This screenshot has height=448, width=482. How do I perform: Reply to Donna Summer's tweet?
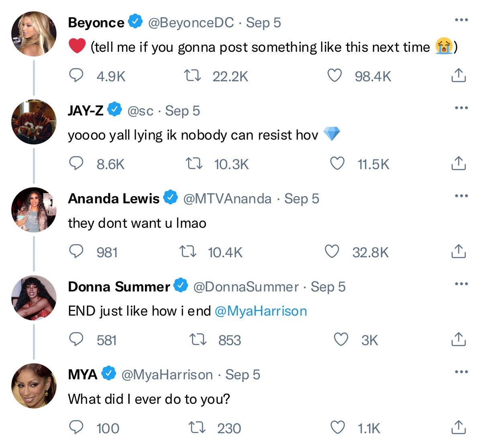76,340
